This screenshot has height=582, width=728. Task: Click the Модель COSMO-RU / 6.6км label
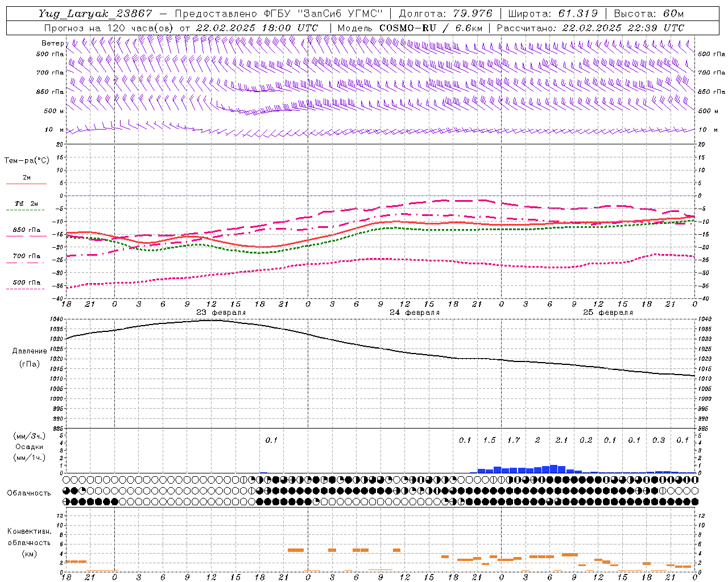point(410,28)
